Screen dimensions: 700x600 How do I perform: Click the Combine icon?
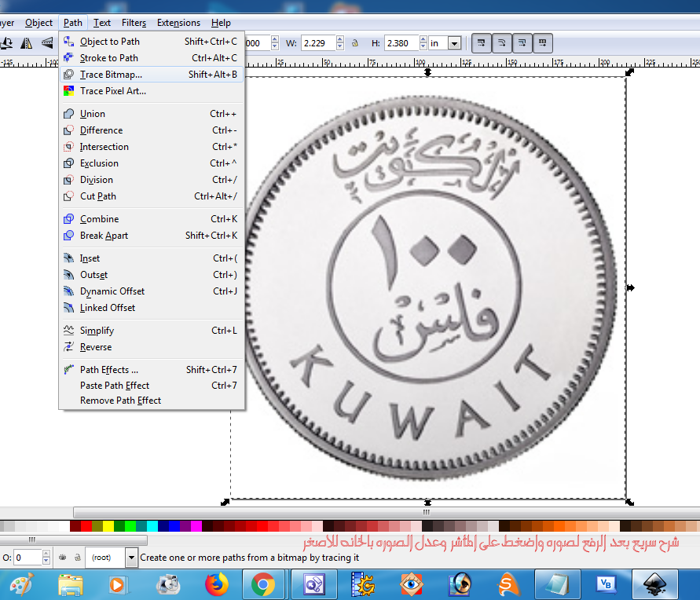click(x=69, y=219)
